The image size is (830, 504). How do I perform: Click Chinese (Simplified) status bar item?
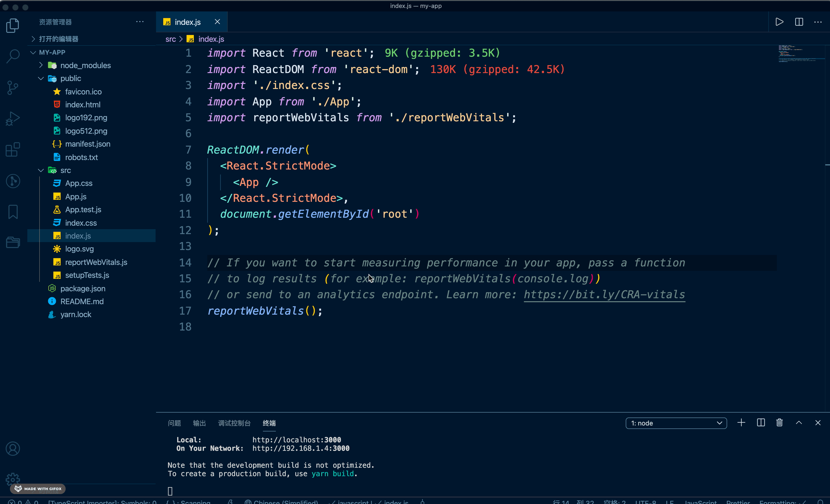(x=281, y=502)
